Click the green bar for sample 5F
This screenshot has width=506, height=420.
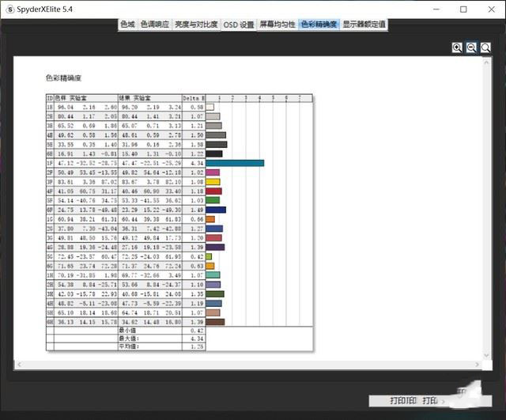click(213, 200)
